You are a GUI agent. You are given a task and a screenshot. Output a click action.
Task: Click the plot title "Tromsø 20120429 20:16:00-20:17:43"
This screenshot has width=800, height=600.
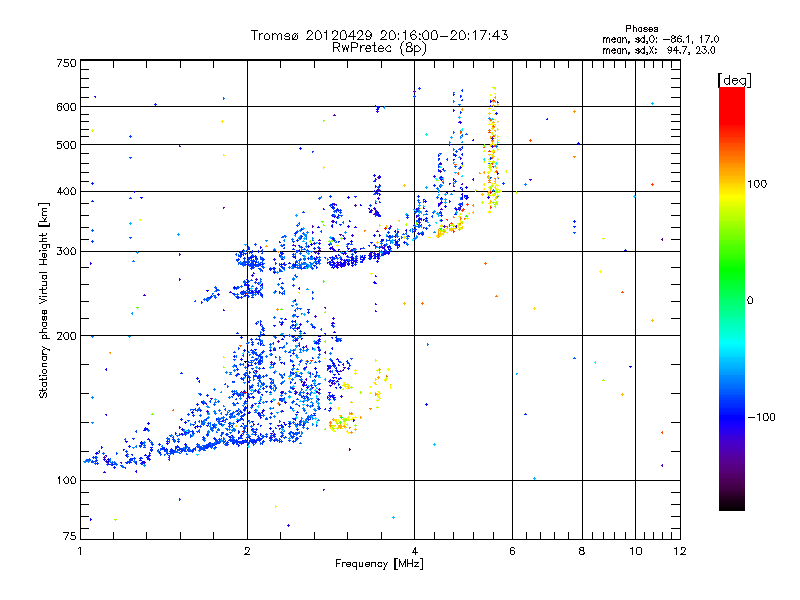click(x=380, y=35)
